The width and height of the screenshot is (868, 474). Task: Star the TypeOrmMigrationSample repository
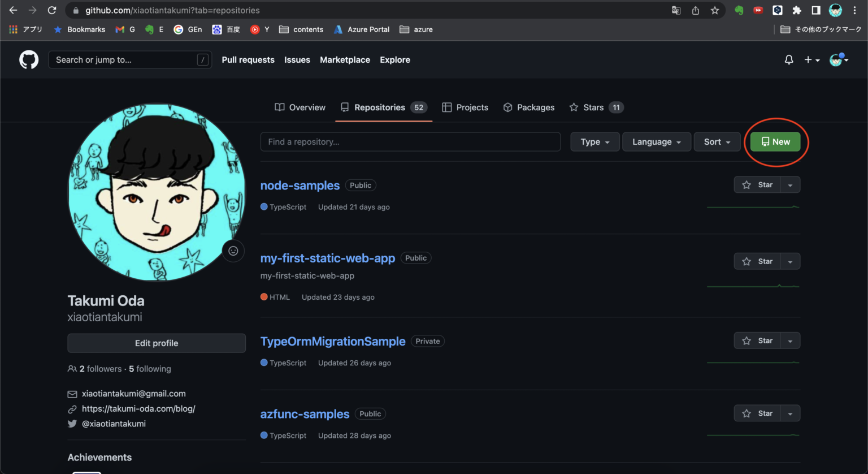[757, 340]
